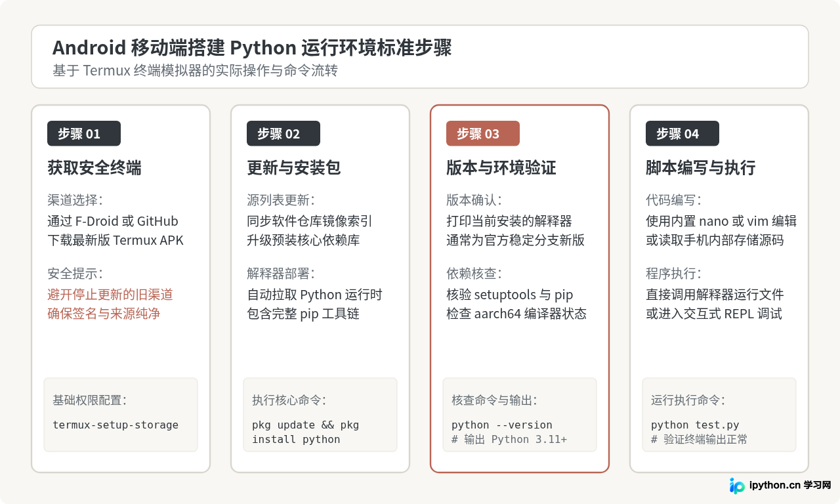The height and width of the screenshot is (504, 840).
Task: Click the comment # 输出 Python 3.11+
Action: (509, 440)
